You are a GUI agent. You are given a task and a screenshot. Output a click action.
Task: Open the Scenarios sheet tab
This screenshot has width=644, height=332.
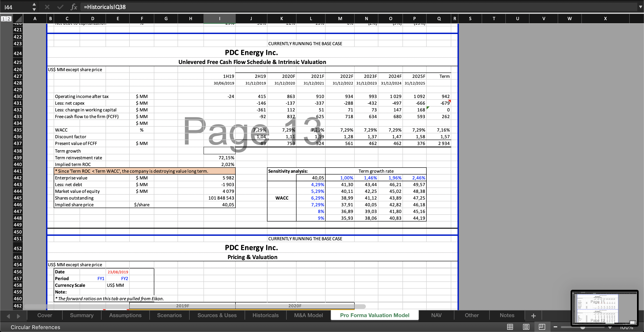click(x=169, y=315)
